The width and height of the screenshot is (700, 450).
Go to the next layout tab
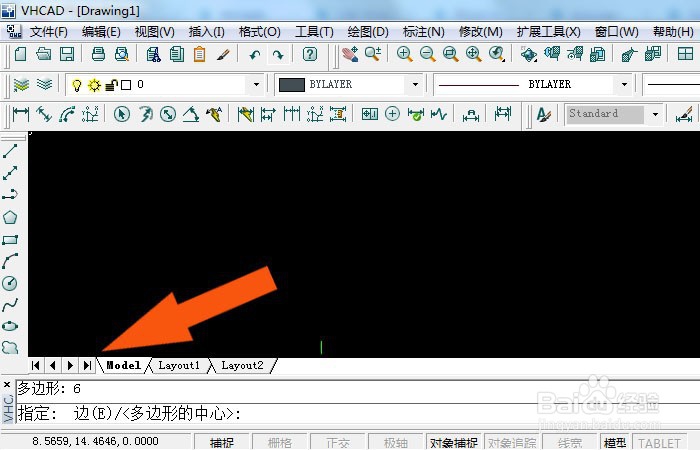(70, 366)
